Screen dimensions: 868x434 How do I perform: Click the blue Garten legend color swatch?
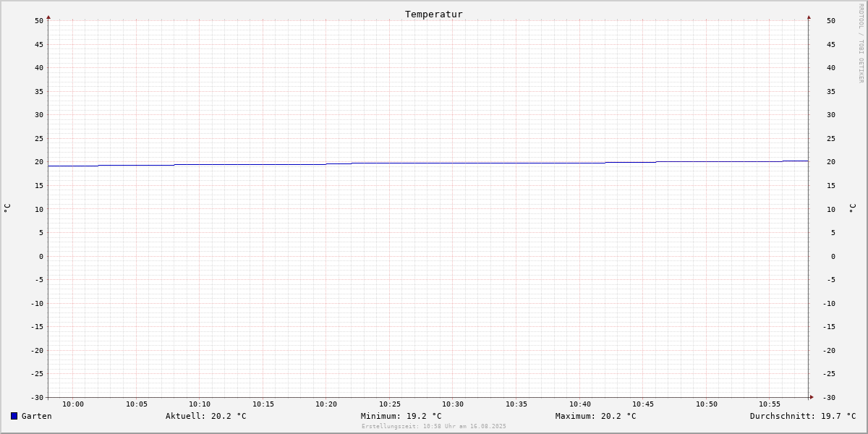click(14, 416)
